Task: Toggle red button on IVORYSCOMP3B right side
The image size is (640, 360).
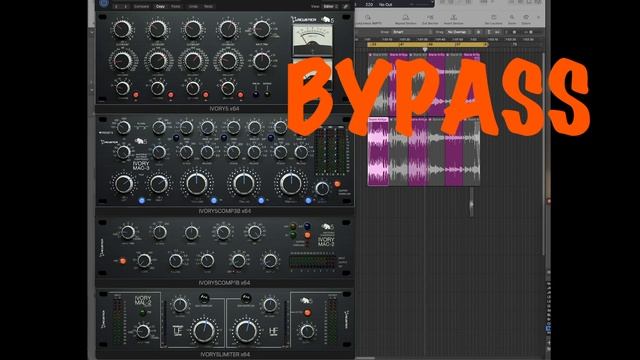Action: click(337, 184)
